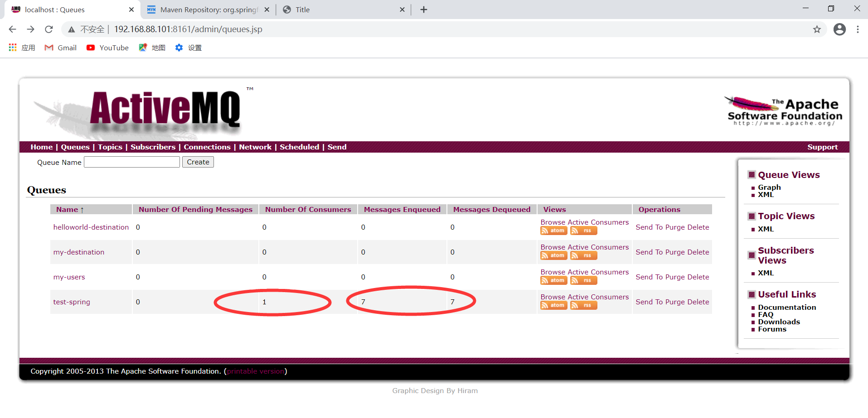The height and width of the screenshot is (418, 868).
Task: Open atom feed for test-spring queue
Action: 553,305
